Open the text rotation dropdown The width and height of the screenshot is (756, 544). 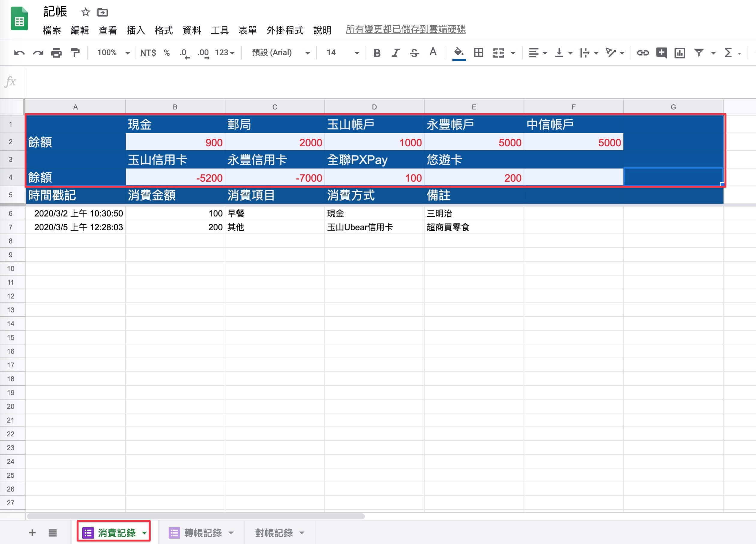[615, 53]
